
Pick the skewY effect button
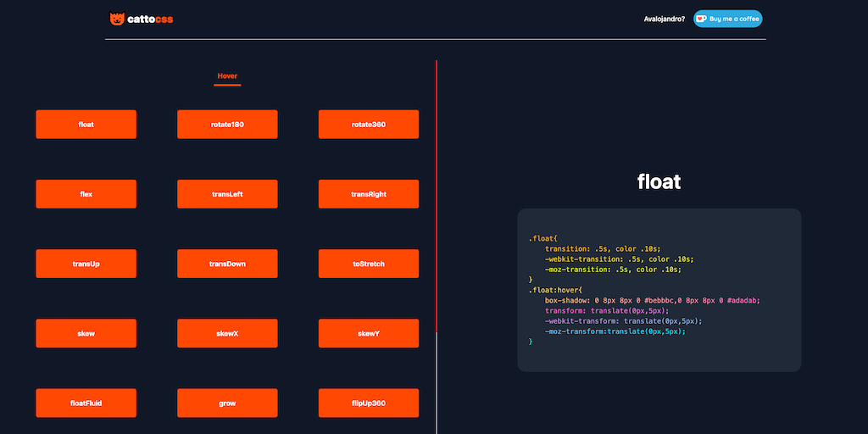(369, 333)
